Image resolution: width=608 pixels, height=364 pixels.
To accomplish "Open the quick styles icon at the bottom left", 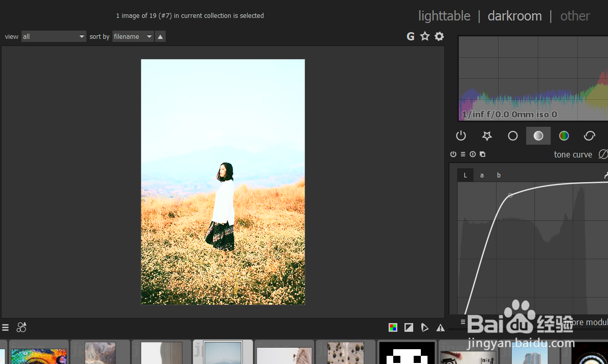I will click(21, 328).
